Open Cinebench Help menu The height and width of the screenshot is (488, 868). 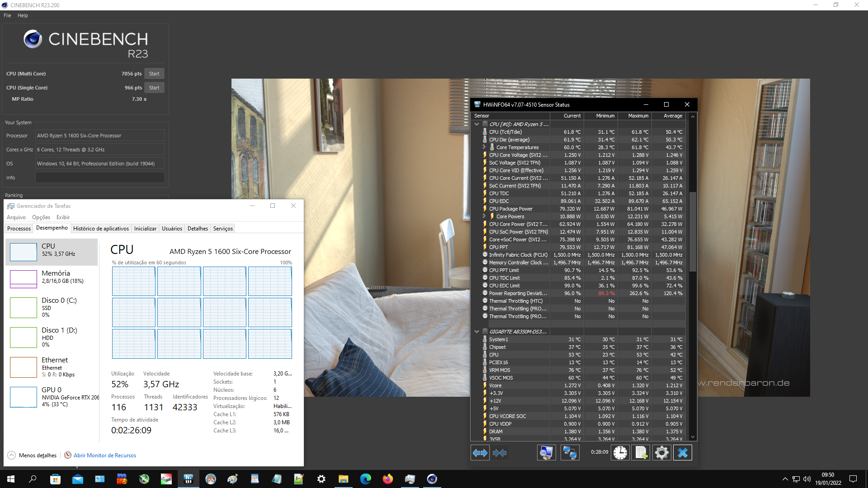(x=23, y=15)
